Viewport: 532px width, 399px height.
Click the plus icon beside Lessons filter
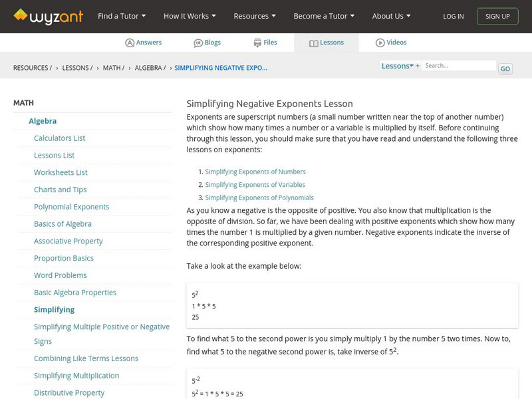coord(418,66)
